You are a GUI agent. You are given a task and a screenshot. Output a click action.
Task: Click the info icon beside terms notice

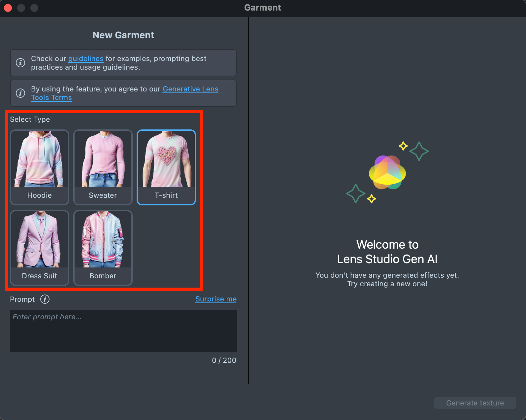(20, 93)
